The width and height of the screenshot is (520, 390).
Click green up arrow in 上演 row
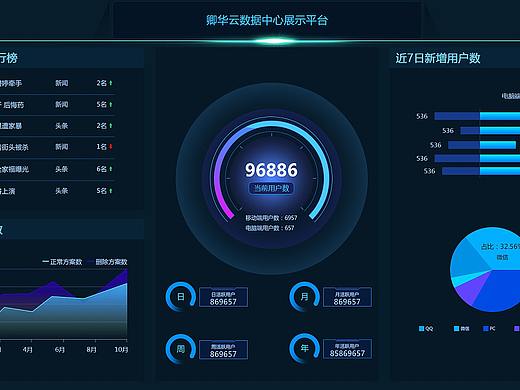coord(111,191)
